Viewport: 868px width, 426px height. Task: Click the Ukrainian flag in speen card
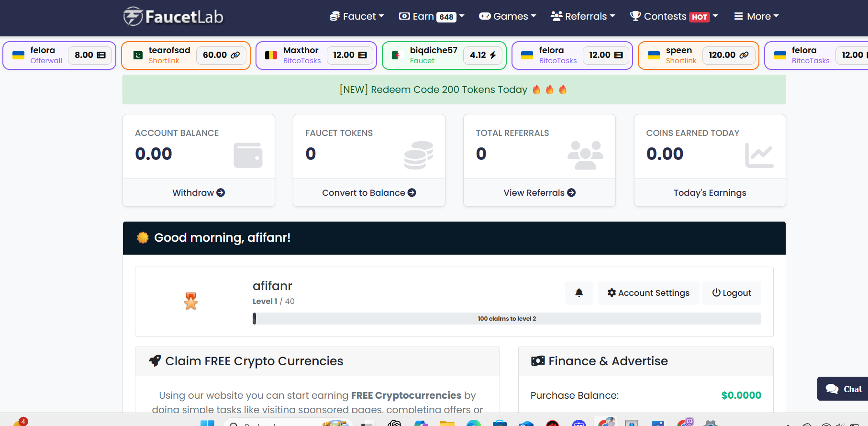[654, 55]
